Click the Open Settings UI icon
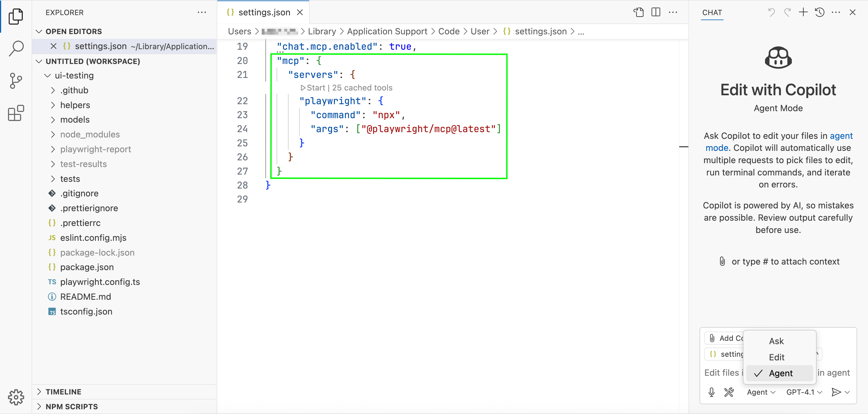Image resolution: width=868 pixels, height=414 pixels. 638,13
